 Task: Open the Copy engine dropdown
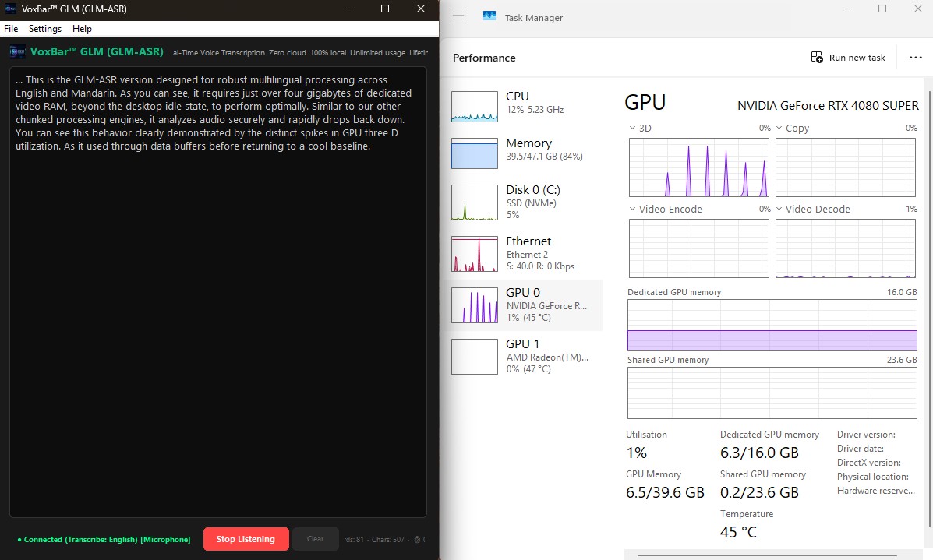779,127
